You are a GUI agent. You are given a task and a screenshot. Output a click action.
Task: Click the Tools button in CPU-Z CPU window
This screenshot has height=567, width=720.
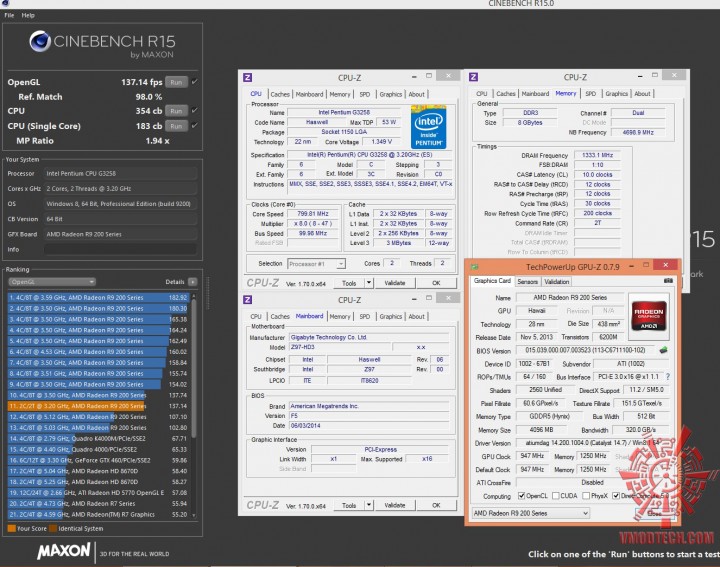click(x=349, y=283)
